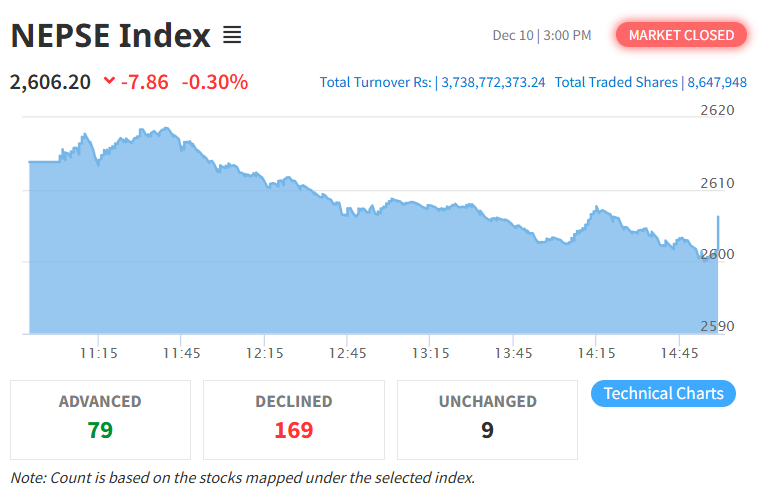The width and height of the screenshot is (760, 497).
Task: Click the Total Traded Shares value
Action: tap(716, 82)
